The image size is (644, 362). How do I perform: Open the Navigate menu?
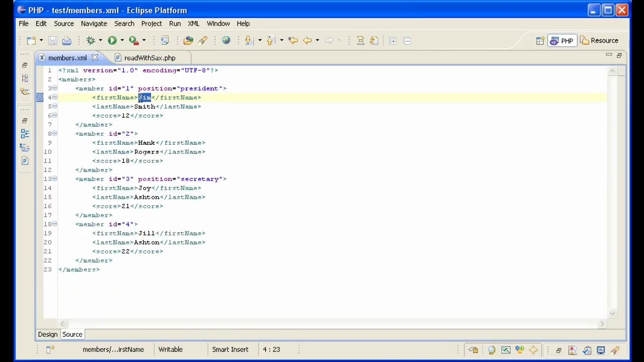[94, 24]
